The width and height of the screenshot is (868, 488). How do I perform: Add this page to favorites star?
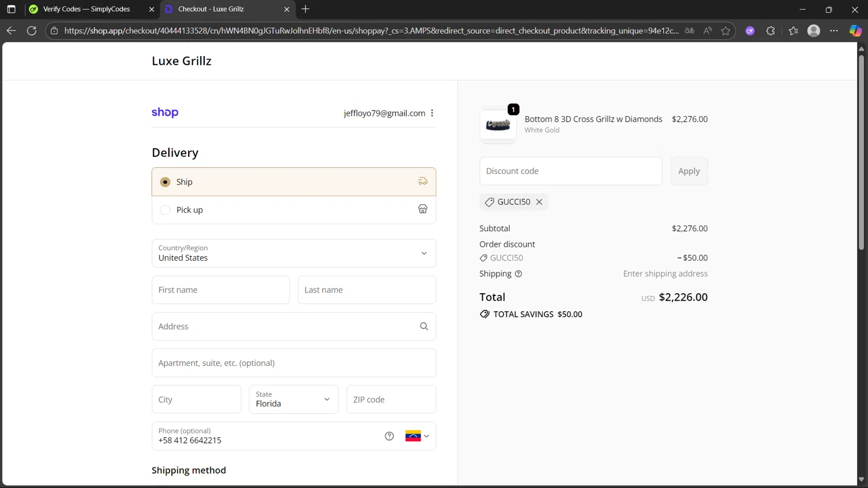point(726,31)
